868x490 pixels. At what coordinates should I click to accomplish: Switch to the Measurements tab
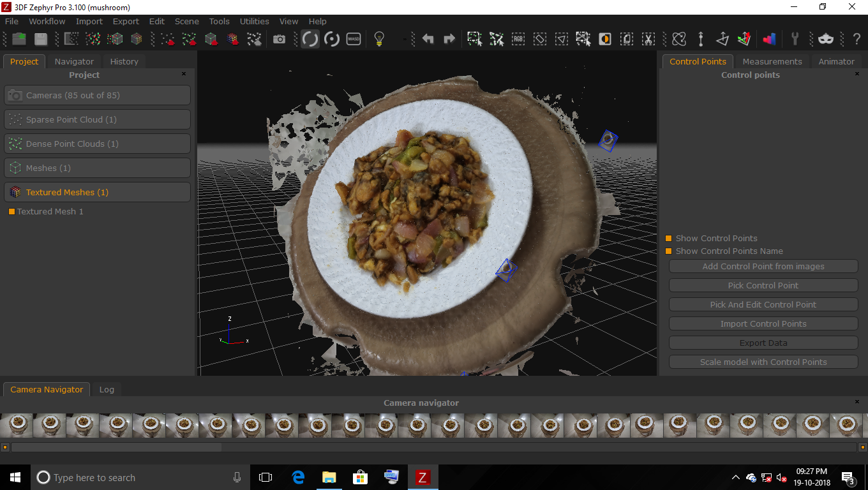click(x=772, y=61)
